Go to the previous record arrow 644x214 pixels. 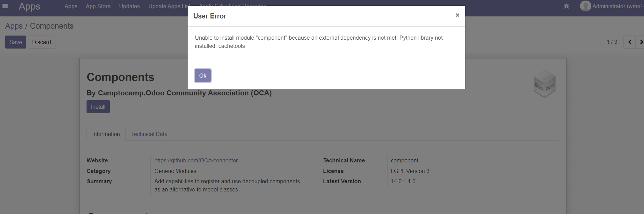[x=630, y=42]
